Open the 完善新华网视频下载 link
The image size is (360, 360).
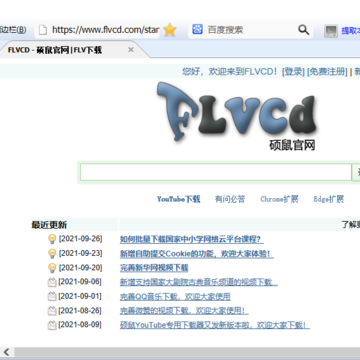point(154,268)
